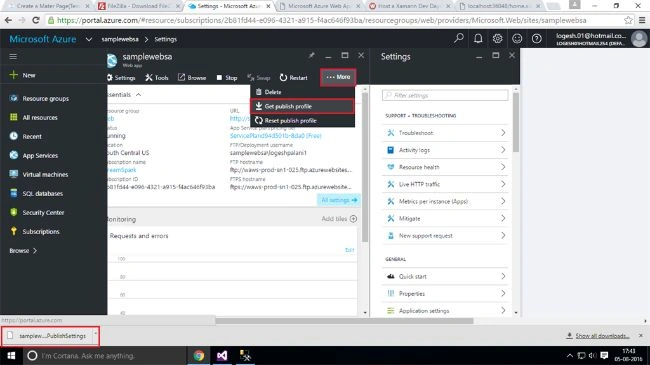Reload the browser page
The height and width of the screenshot is (365, 650).
(x=36, y=20)
